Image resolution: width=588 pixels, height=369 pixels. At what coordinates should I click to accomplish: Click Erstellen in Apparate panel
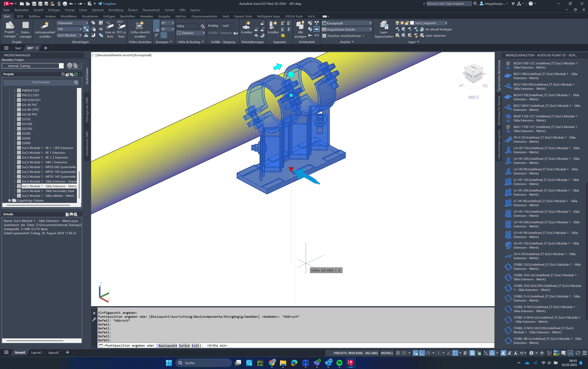tap(273, 27)
